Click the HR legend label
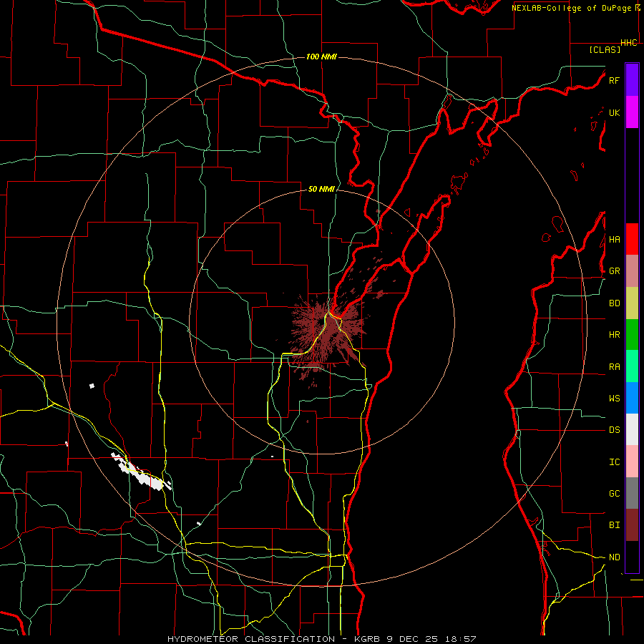Viewport: 644px width, 644px height. 614,335
